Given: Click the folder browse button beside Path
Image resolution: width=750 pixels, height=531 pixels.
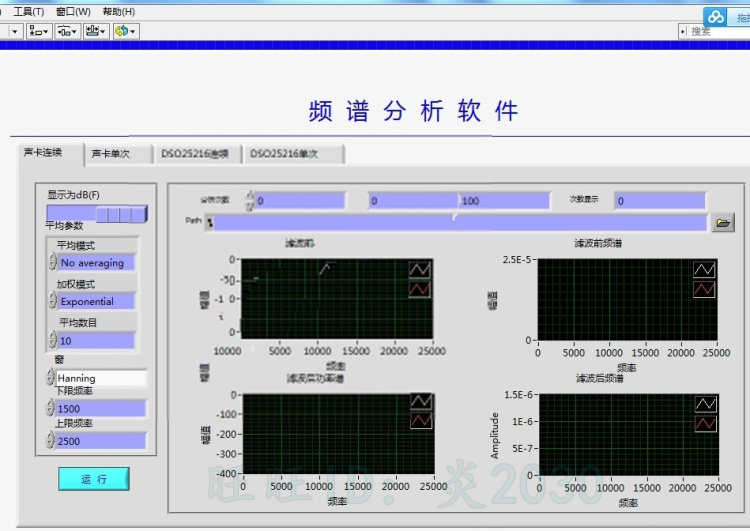Looking at the screenshot, I should 723,223.
